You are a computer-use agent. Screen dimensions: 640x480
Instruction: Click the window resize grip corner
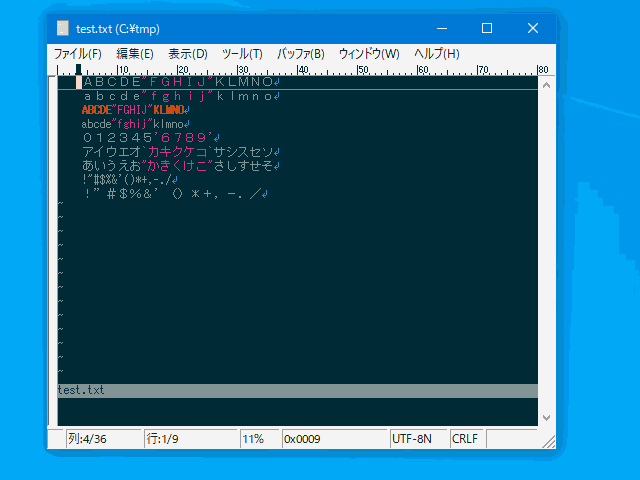[x=548, y=442]
